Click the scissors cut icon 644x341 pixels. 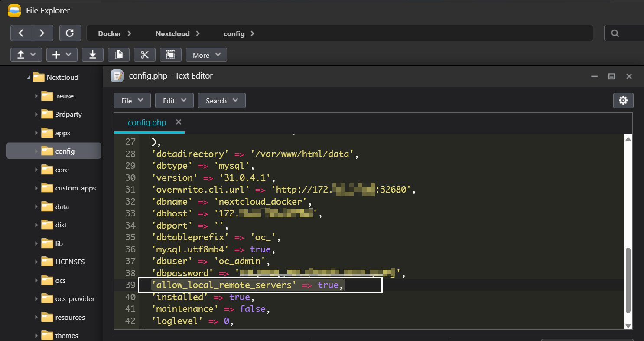point(145,55)
